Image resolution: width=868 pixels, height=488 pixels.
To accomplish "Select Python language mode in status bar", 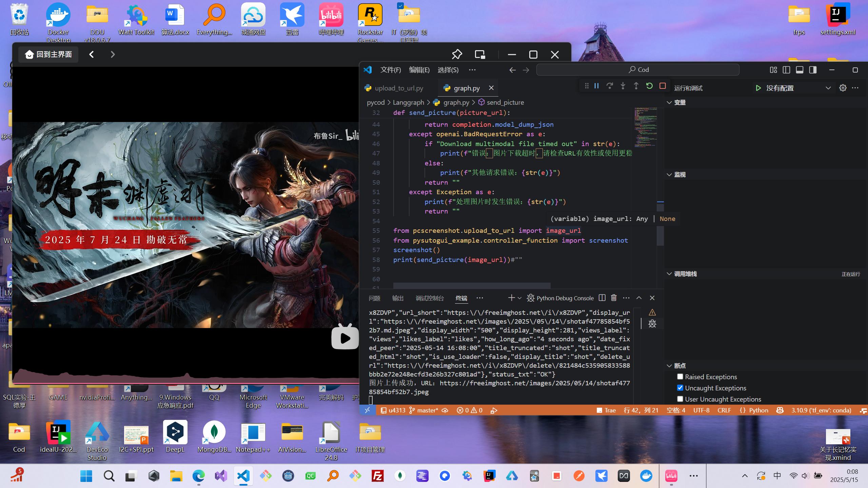I will point(758,410).
